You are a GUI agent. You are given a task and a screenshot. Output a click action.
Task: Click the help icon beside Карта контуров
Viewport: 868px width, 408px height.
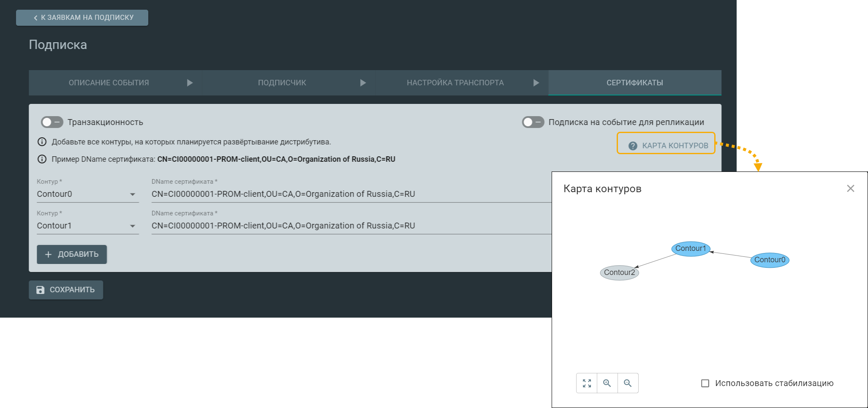point(633,146)
